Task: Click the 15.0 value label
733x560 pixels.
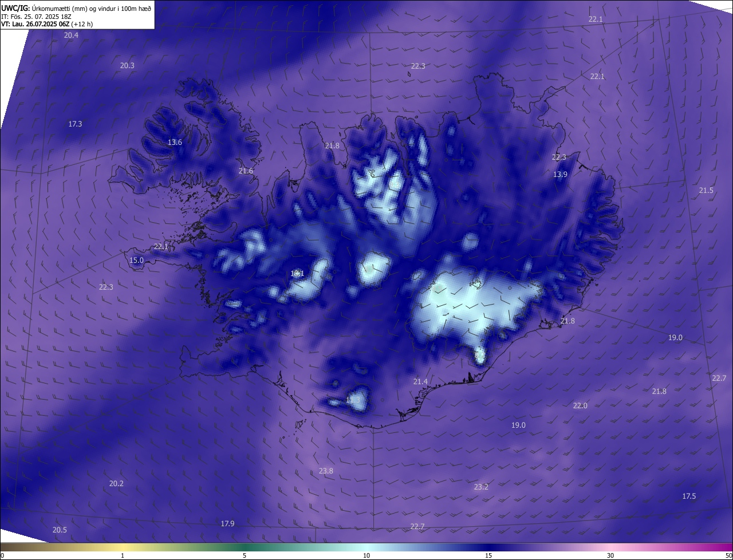Action: (136, 261)
